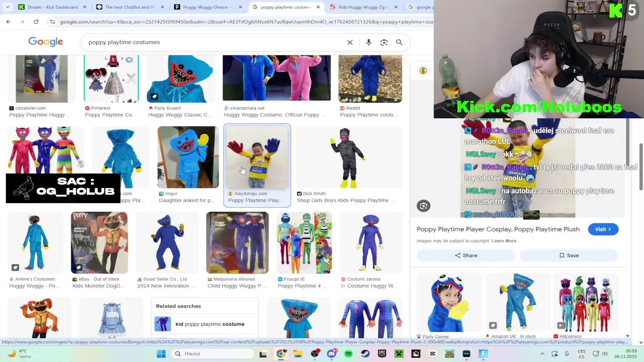Click kid poppy playtime costume related search
Screen dimensions: 644x362
click(205, 324)
